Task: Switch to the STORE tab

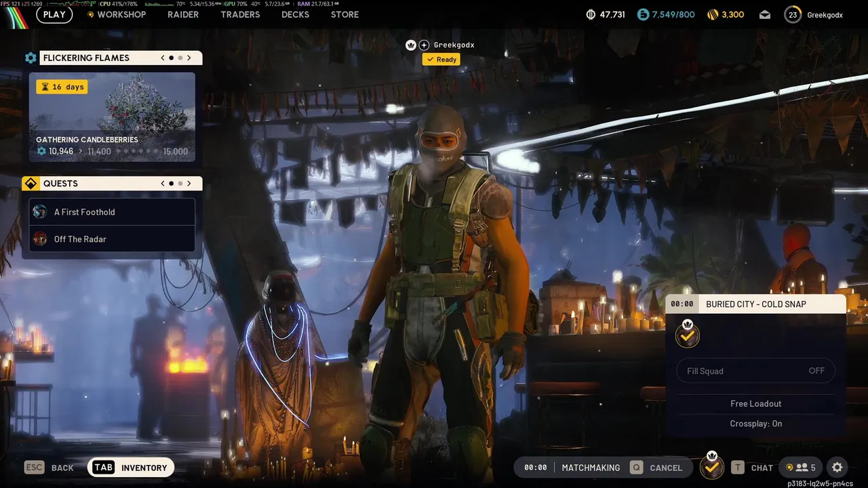Action: point(344,14)
